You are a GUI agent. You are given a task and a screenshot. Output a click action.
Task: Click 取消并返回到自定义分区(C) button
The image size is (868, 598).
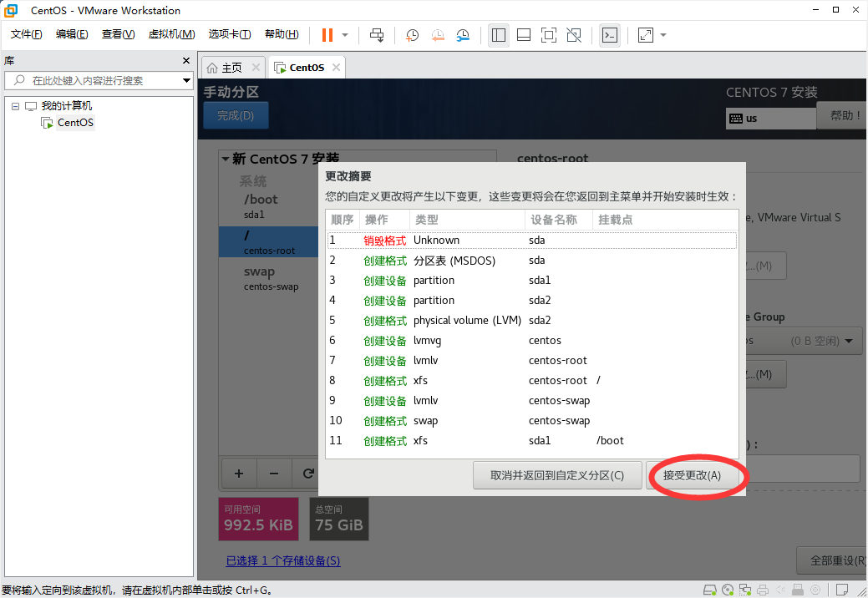(x=557, y=476)
